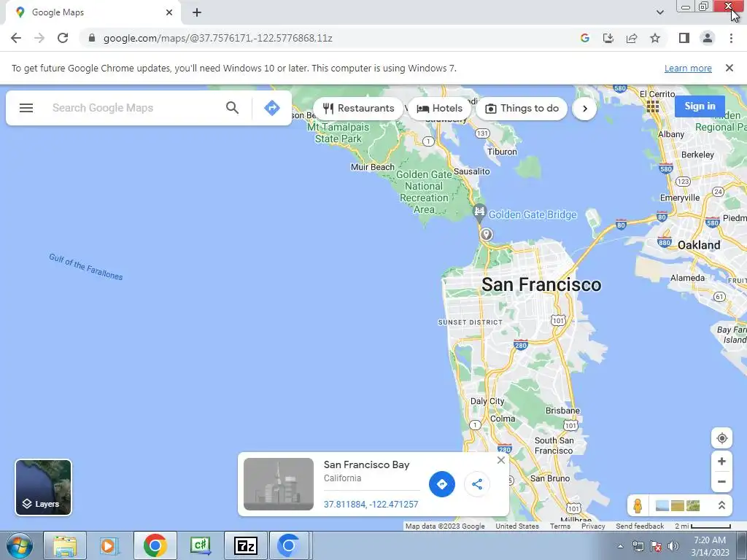Click United States region link

pos(517,526)
